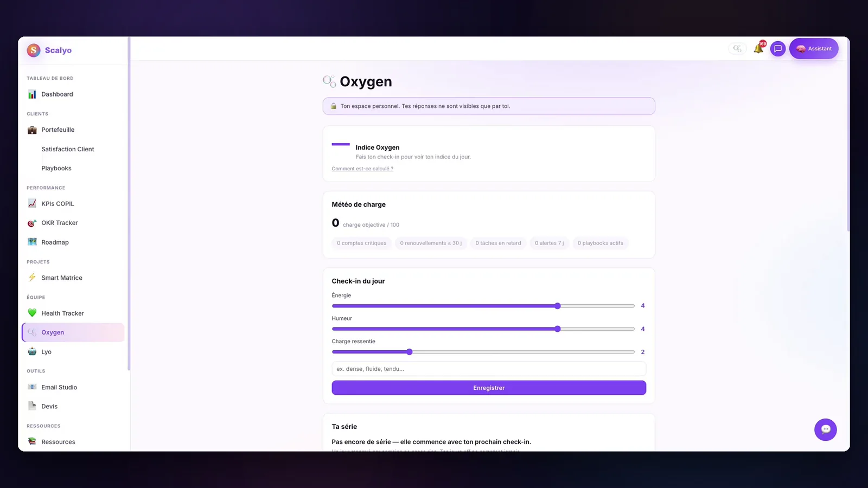This screenshot has width=868, height=488.
Task: Click the Lyo icon in the sidebar
Action: pyautogui.click(x=32, y=352)
